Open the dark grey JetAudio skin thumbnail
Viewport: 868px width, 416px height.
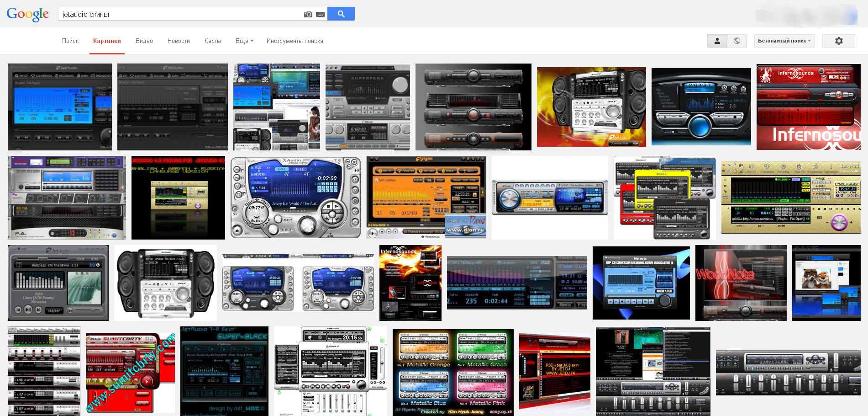[x=173, y=107]
